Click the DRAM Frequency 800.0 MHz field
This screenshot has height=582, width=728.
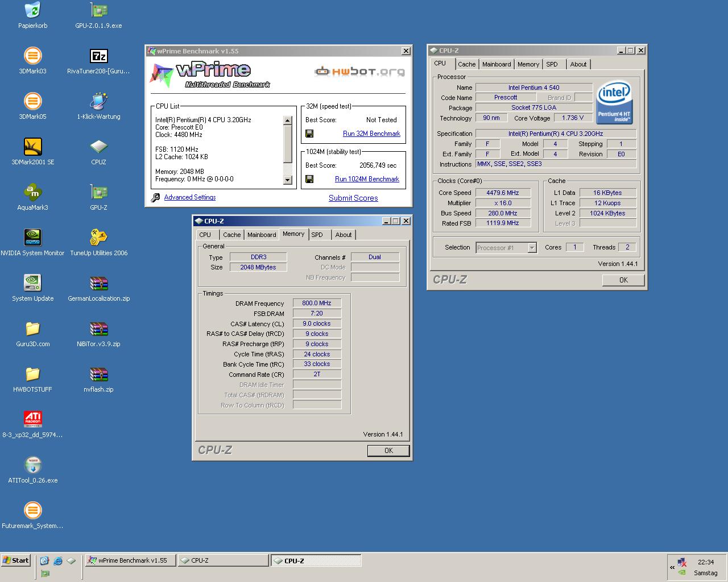point(317,304)
